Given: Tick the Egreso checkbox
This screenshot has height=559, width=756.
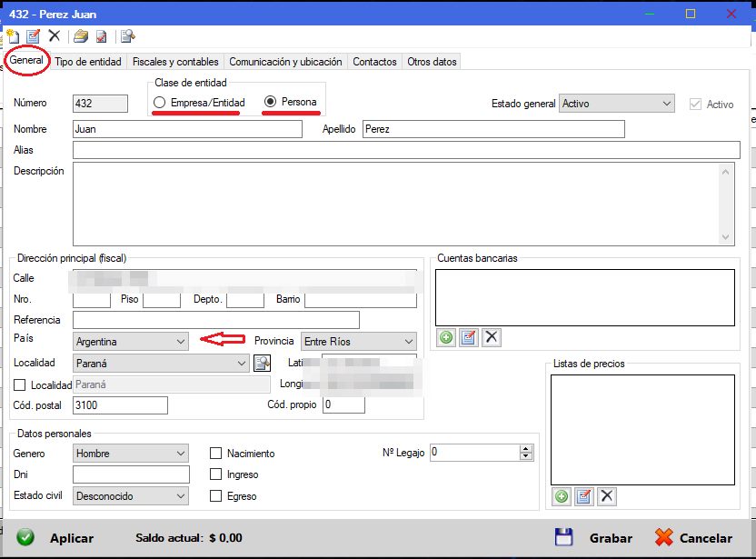Looking at the screenshot, I should coord(215,495).
